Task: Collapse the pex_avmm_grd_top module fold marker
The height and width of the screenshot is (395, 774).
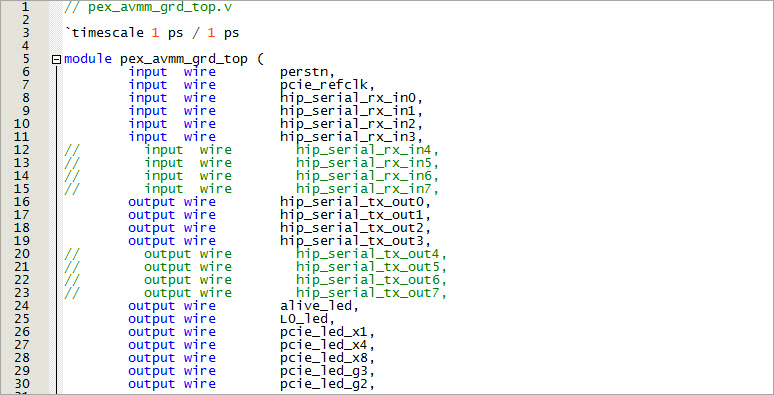Action: tap(57, 60)
